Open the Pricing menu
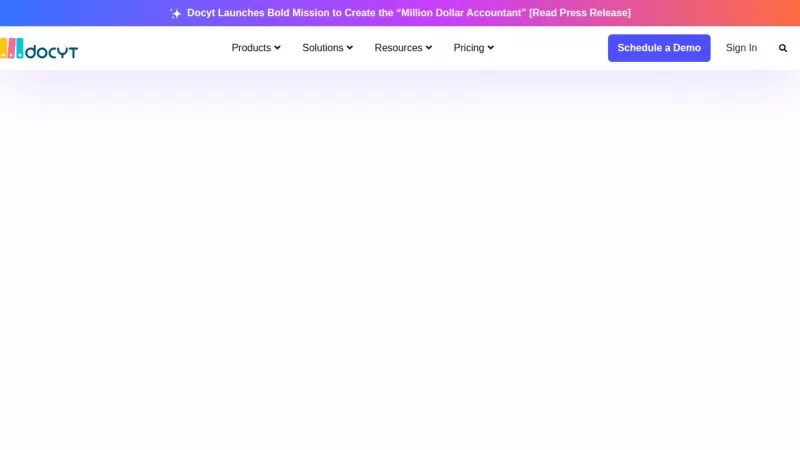Viewport: 800px width, 450px height. point(468,48)
